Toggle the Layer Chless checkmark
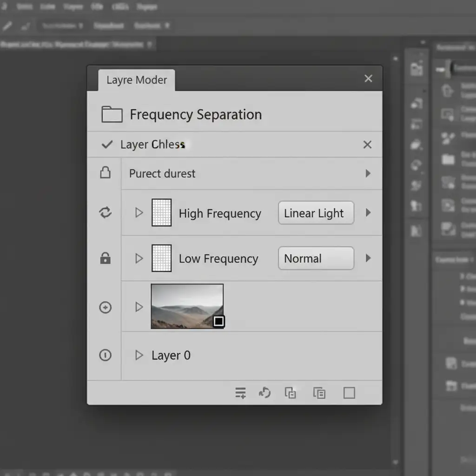The width and height of the screenshot is (476, 476). click(107, 145)
